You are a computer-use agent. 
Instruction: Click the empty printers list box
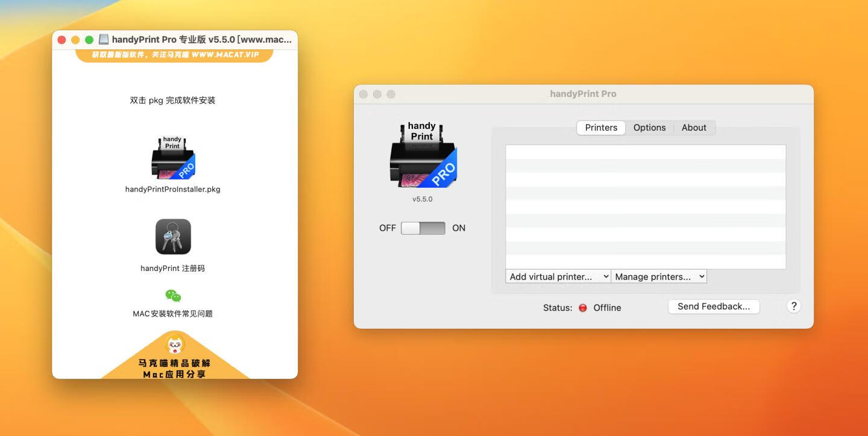[646, 207]
